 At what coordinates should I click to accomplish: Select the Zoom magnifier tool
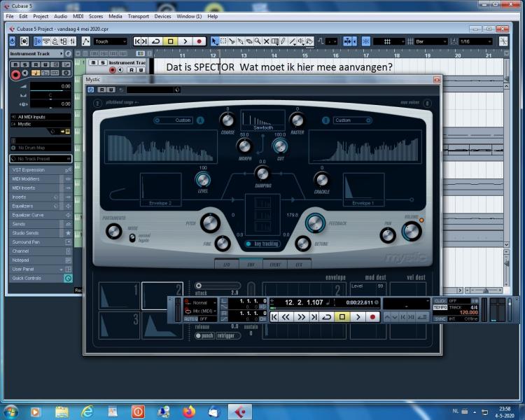point(258,41)
